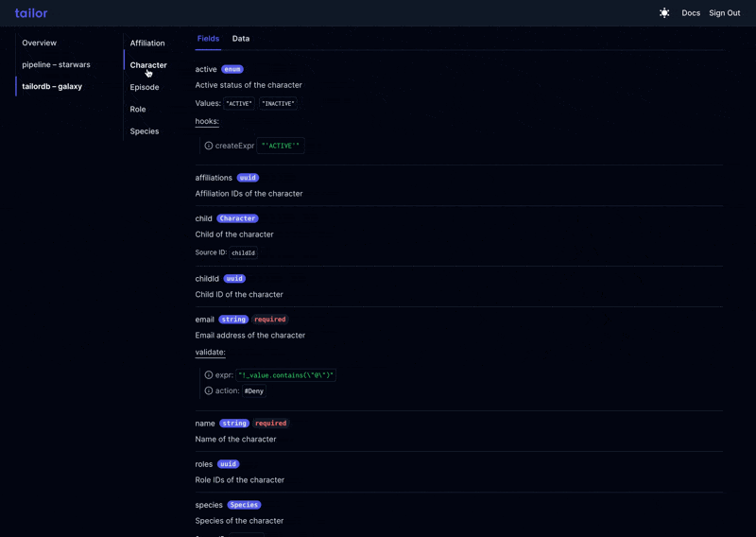Click the active field name
756x537 pixels.
[206, 69]
